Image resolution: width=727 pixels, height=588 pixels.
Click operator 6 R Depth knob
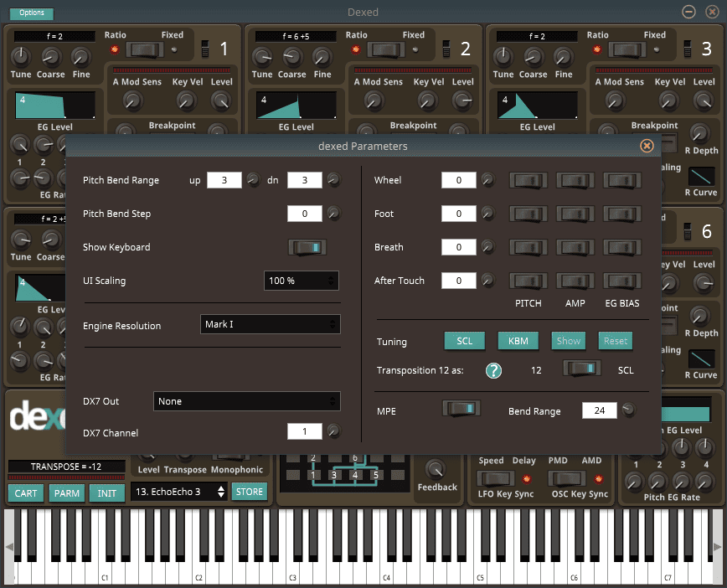(x=699, y=316)
